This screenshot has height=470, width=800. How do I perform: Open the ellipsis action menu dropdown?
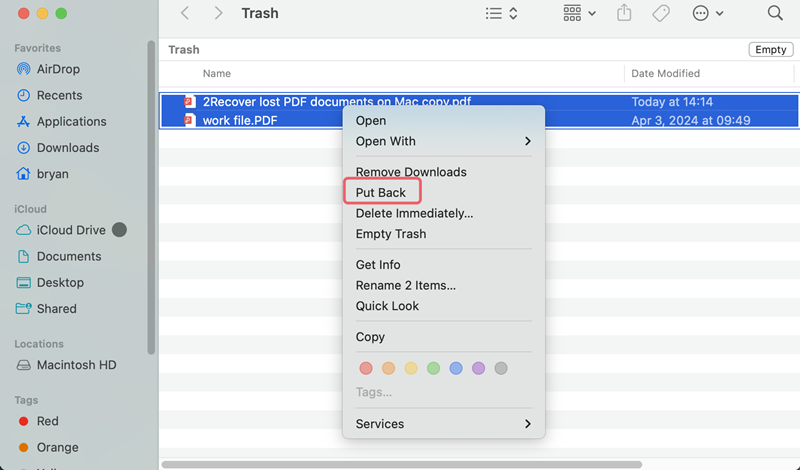coord(708,14)
